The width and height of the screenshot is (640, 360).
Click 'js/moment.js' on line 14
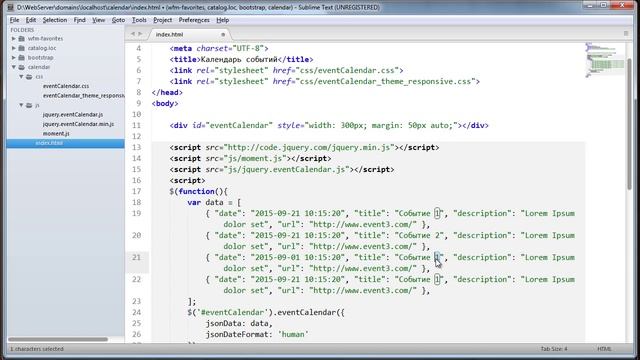(254, 158)
